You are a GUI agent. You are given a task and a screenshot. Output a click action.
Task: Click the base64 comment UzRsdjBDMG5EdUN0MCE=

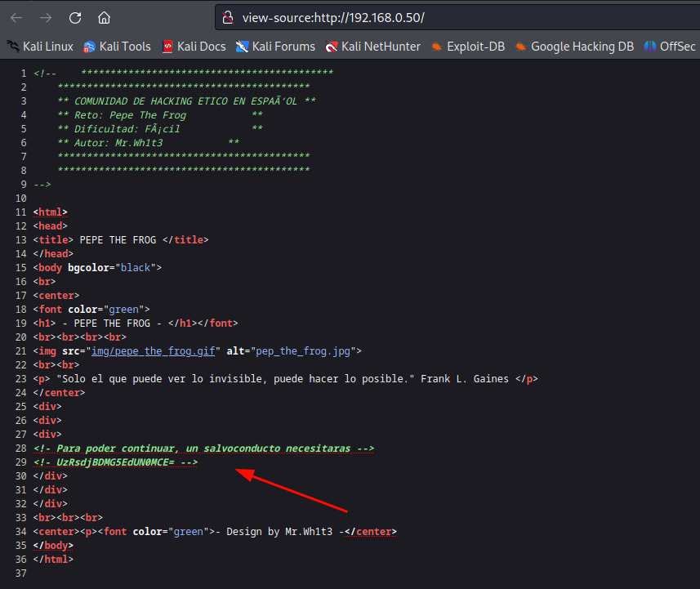coord(116,462)
